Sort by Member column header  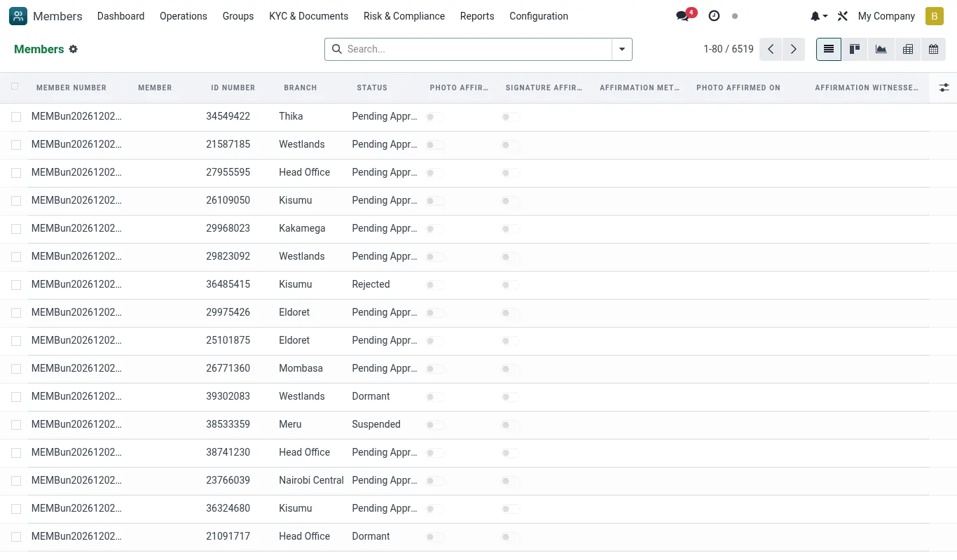pos(155,87)
